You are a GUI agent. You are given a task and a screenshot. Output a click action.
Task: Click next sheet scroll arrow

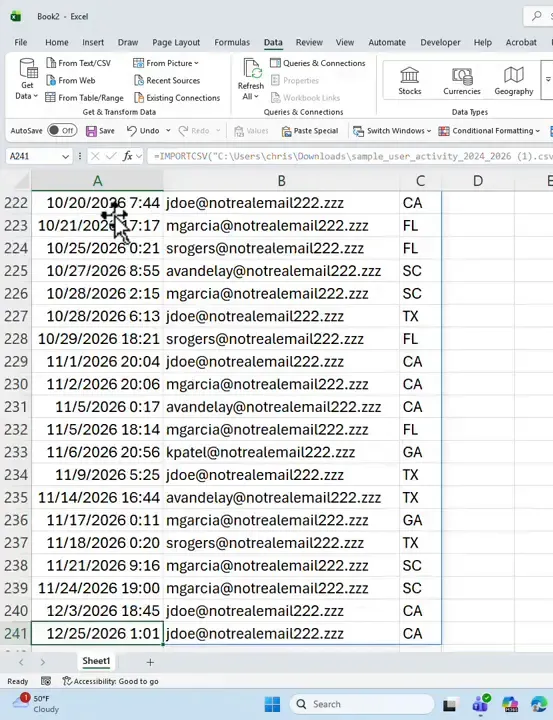43,662
